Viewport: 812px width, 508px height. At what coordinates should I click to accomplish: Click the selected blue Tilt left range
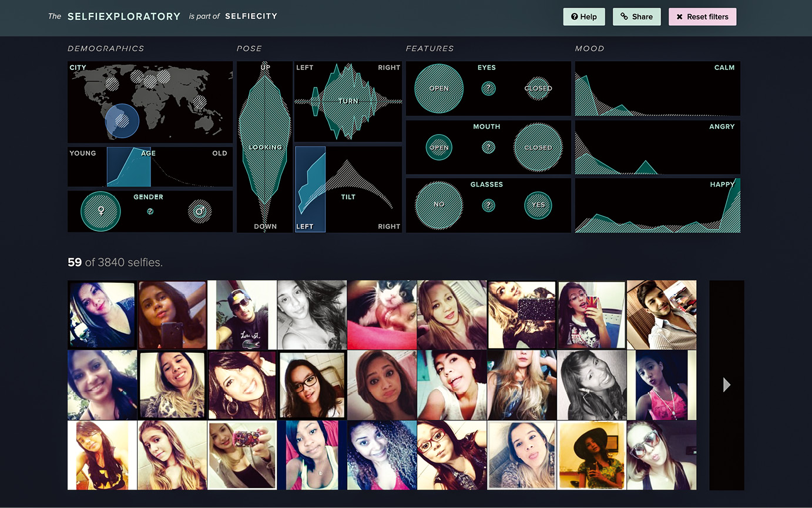tap(310, 189)
